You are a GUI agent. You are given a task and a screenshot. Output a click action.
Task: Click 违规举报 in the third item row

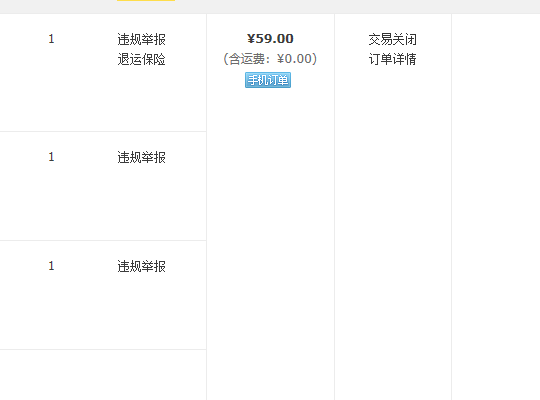[142, 266]
